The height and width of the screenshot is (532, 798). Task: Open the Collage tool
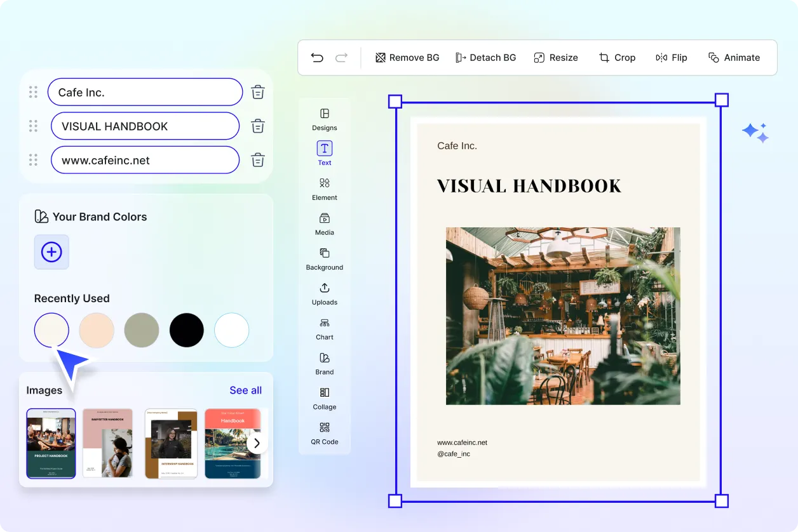point(325,398)
